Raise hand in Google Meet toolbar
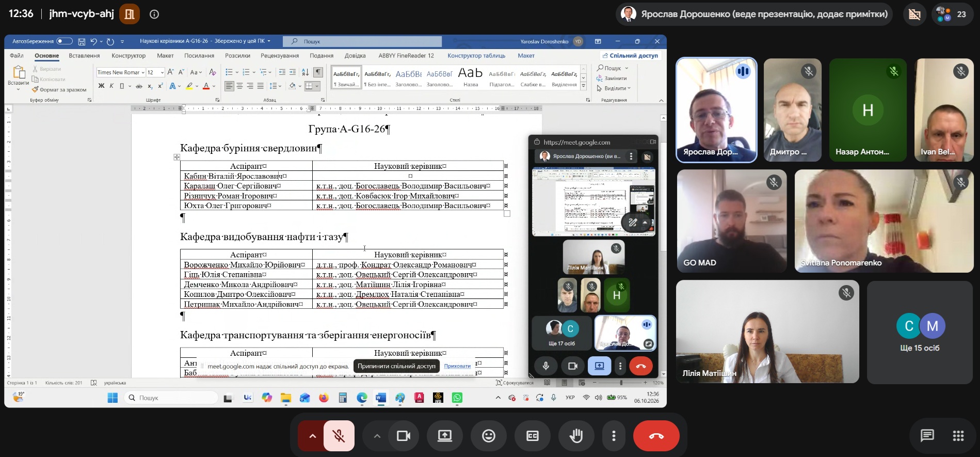 576,436
